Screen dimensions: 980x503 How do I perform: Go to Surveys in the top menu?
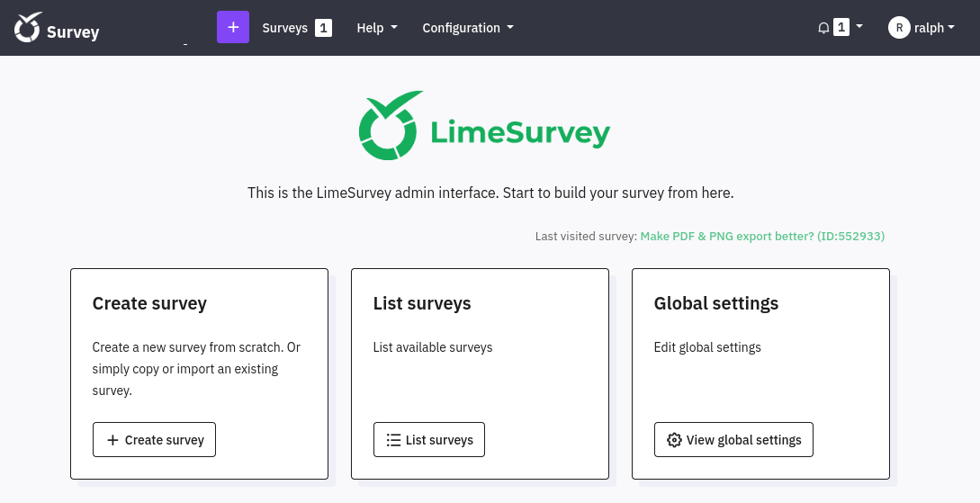[284, 28]
